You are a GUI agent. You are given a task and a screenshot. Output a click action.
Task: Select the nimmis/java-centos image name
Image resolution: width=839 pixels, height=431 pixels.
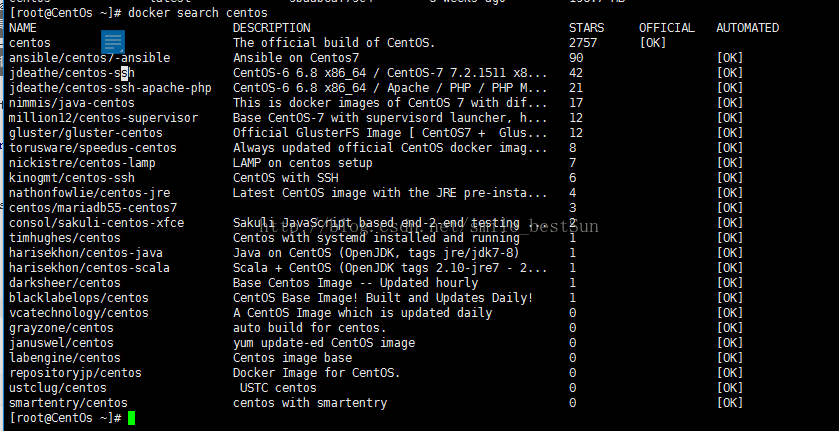(72, 103)
